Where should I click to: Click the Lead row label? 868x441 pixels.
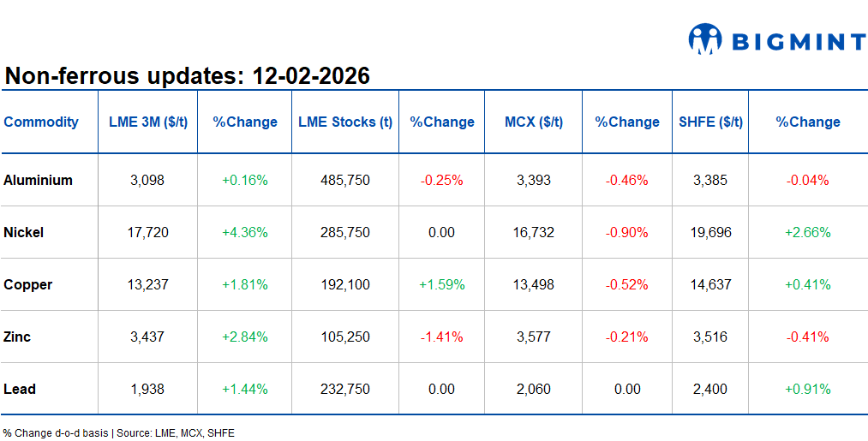click(x=20, y=389)
